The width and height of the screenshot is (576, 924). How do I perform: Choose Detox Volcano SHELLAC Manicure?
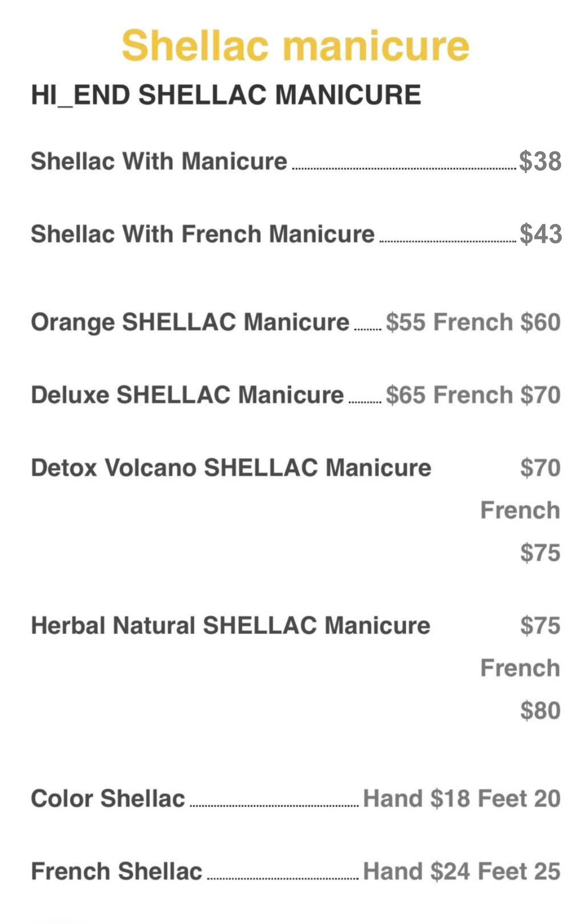(231, 468)
